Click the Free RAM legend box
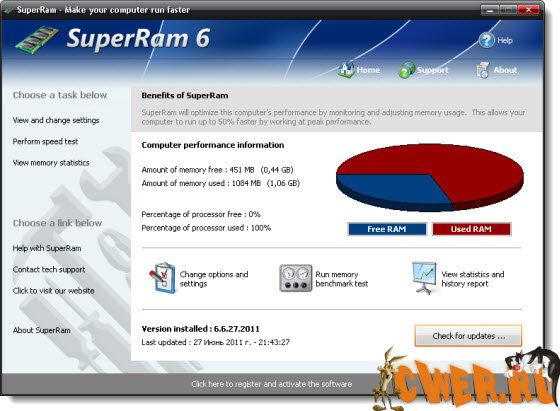This screenshot has height=411, width=560. (x=387, y=229)
